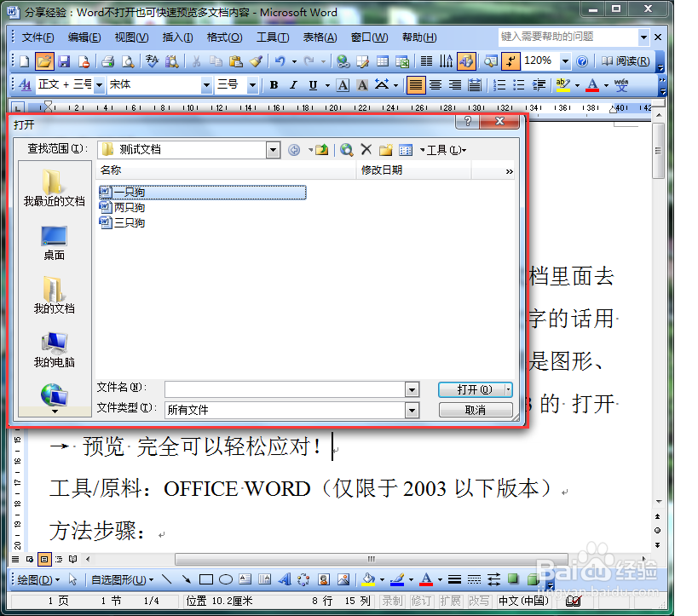Click the Up One Level folder icon

(321, 149)
